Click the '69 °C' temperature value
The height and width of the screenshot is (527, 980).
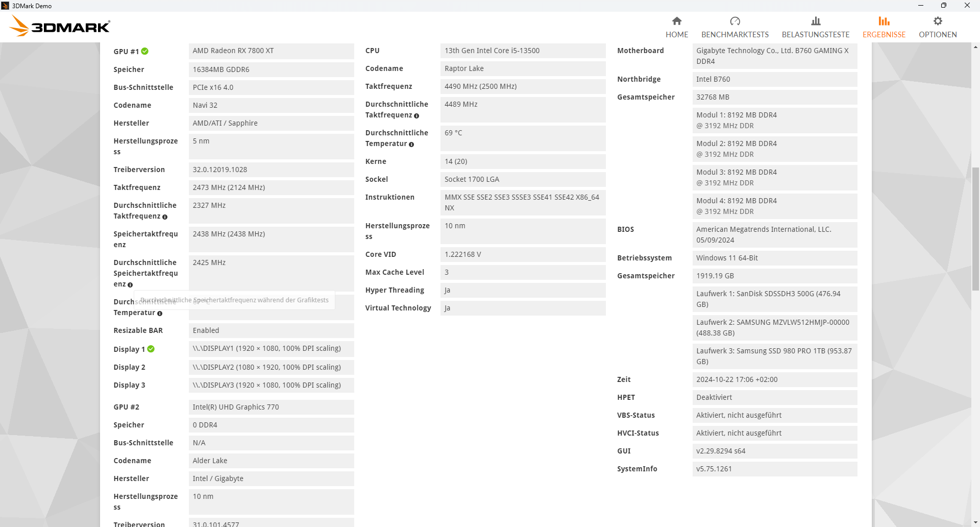coord(523,138)
